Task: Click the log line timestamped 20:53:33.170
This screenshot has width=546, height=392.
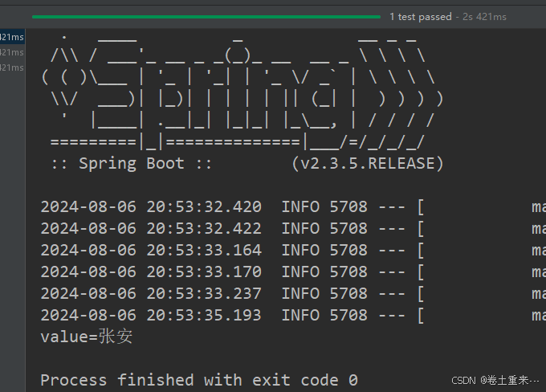Action: pos(293,272)
